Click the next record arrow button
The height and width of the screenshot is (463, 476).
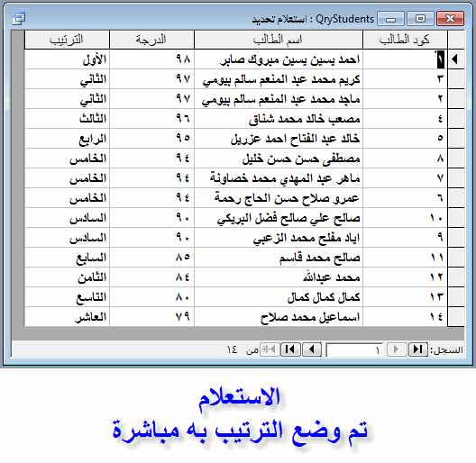click(x=312, y=350)
